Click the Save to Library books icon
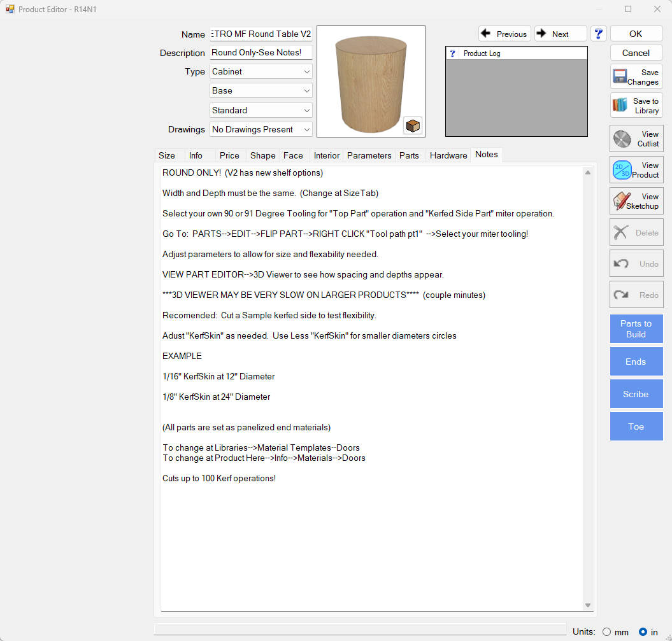Image resolution: width=672 pixels, height=641 pixels. [x=620, y=106]
